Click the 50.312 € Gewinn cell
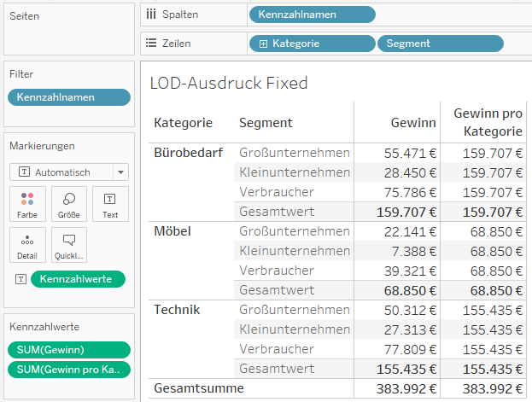532x402 pixels. point(410,311)
